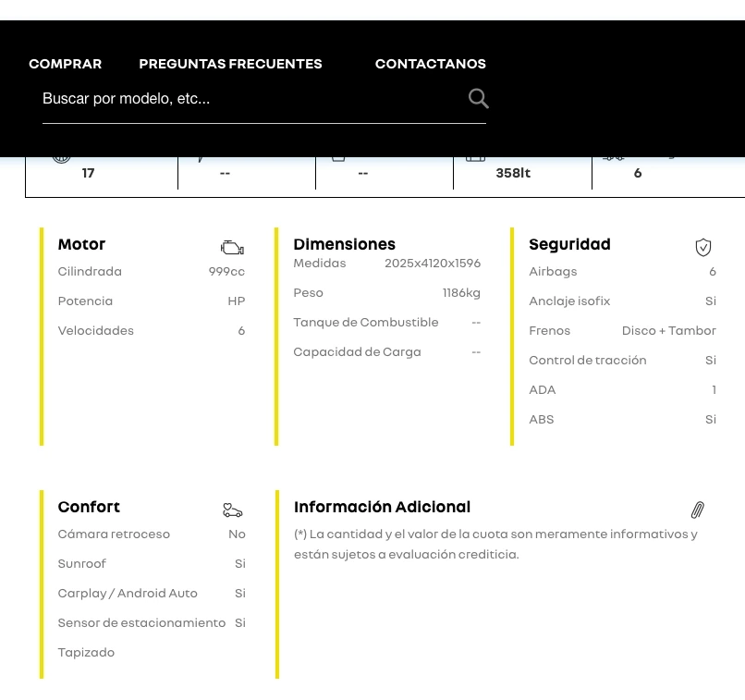Focus the 'Buscar por modelo' search field
The height and width of the screenshot is (700, 745).
pyautogui.click(x=250, y=98)
